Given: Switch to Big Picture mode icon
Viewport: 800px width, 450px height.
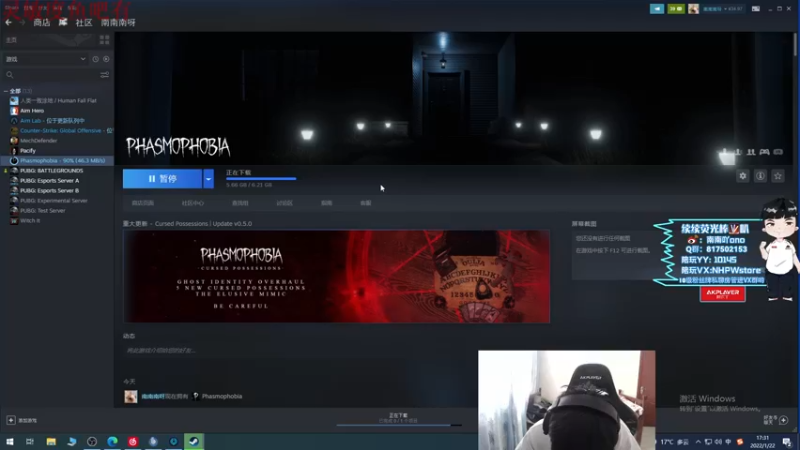Looking at the screenshot, I should [x=756, y=9].
